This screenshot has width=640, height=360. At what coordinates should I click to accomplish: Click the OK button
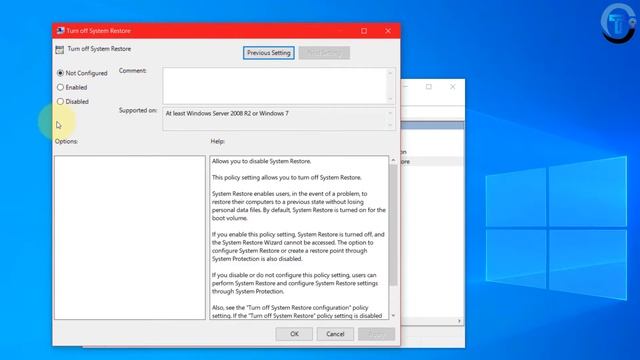point(294,334)
